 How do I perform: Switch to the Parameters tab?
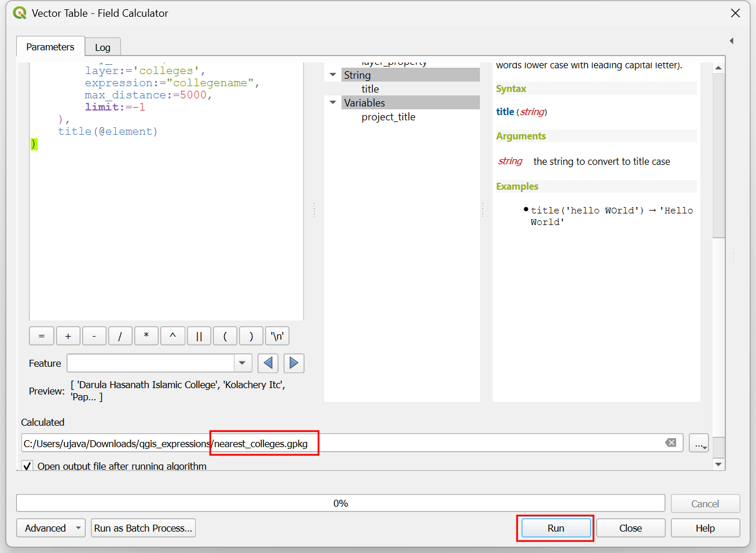50,47
